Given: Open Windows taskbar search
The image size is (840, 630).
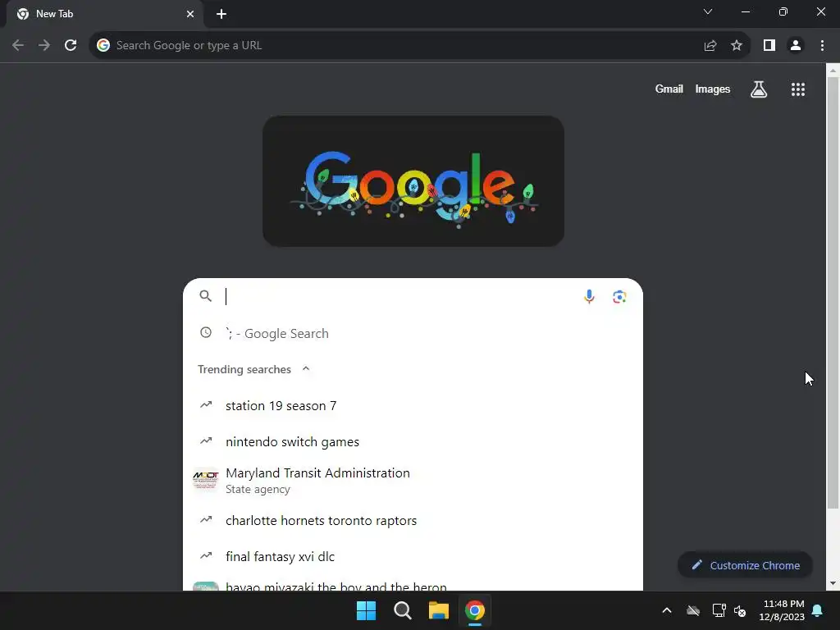Looking at the screenshot, I should pos(402,610).
